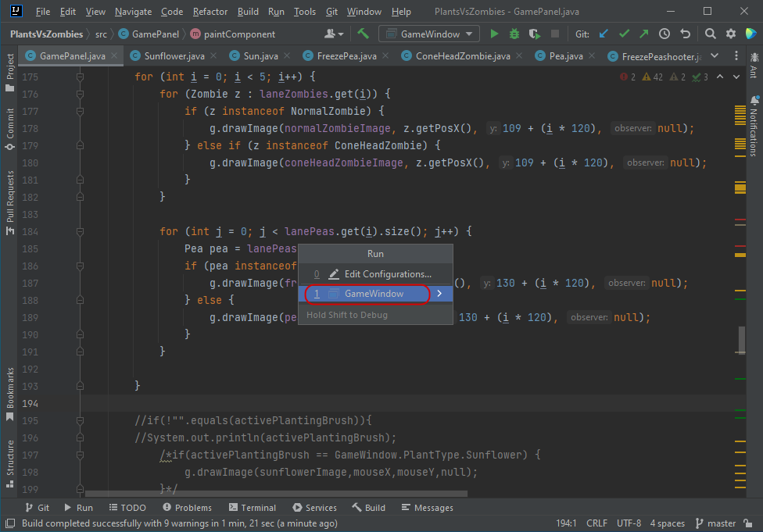The image size is (763, 532).
Task: Open the Refactor menu
Action: click(210, 11)
